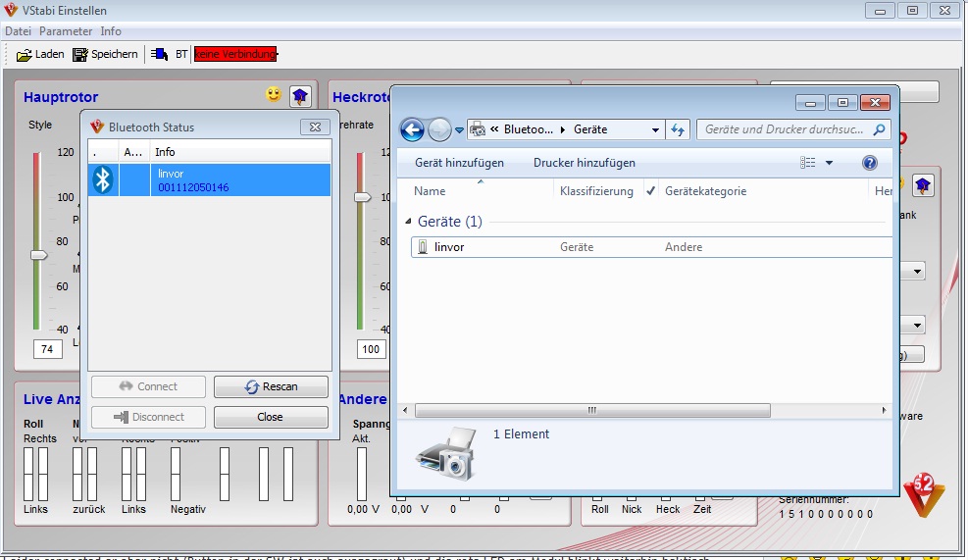Open the Hauptrotor expert graduation-cap icon
This screenshot has width=968, height=560.
pyautogui.click(x=300, y=96)
